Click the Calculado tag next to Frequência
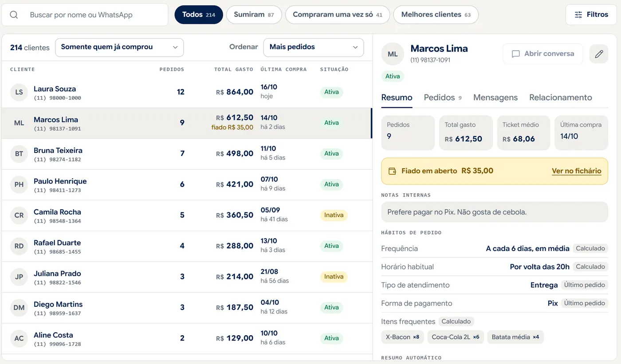The height and width of the screenshot is (364, 621). [x=590, y=249]
